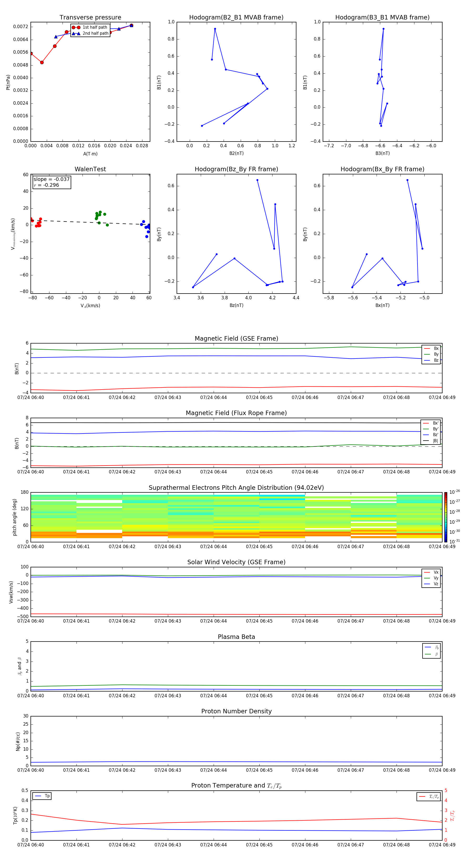Click the 'Hodogram(Bx_By FR frame)' title
Screen dimensions: 473x868
coord(382,169)
